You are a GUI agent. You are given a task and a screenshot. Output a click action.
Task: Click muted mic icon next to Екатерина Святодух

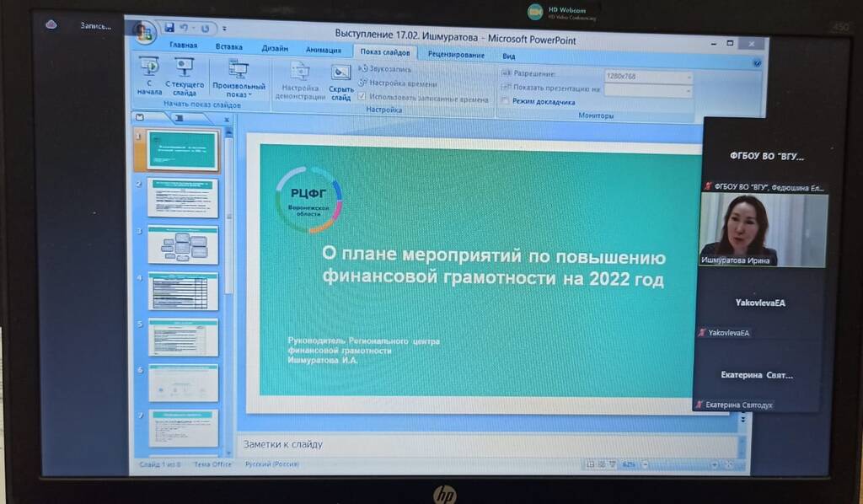coord(699,405)
